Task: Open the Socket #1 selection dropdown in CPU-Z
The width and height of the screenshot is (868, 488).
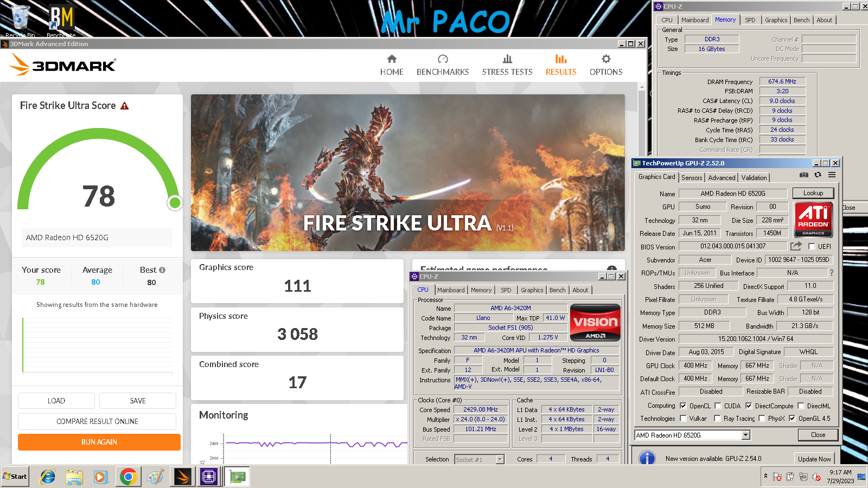Action: pos(500,459)
